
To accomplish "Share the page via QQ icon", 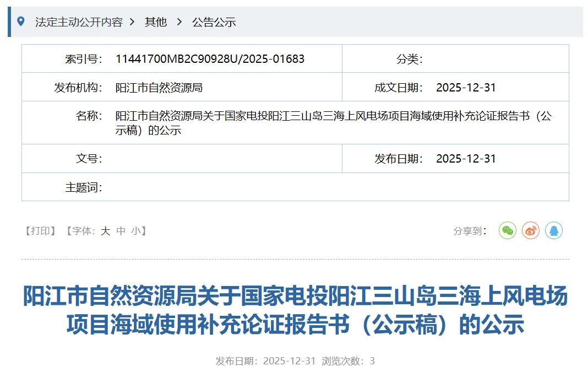I will [553, 231].
